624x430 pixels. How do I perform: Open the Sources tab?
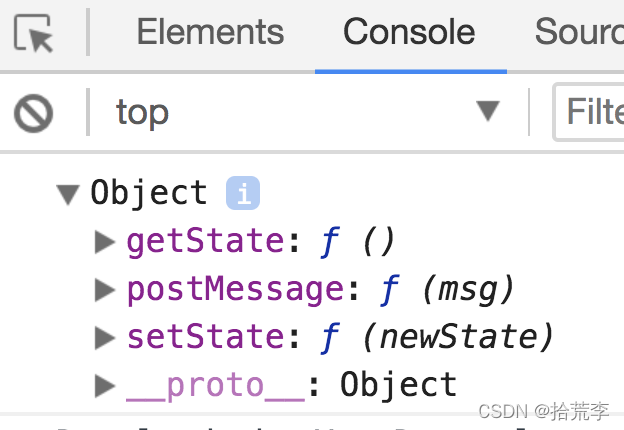[x=579, y=32]
